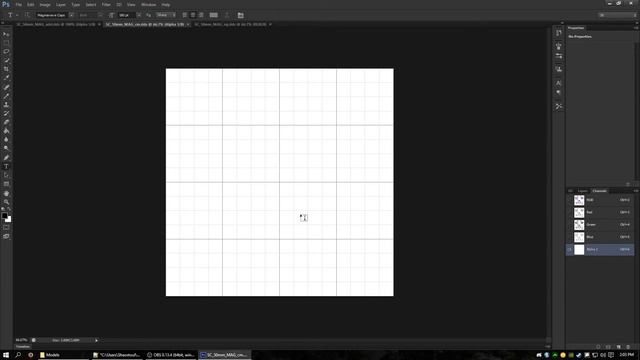Viewport: 640px width, 360px height.
Task: Select the Move tool
Action: click(x=6, y=34)
